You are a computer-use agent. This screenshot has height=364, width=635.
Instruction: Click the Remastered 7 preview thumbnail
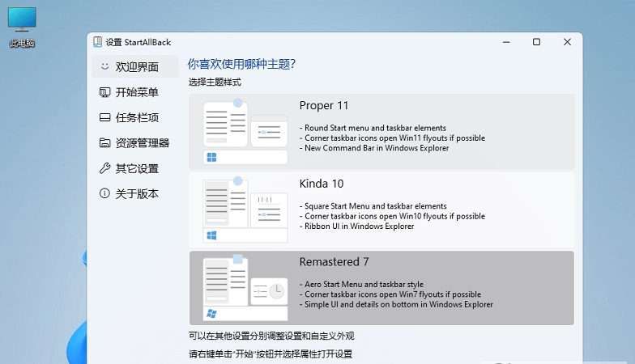(245, 288)
